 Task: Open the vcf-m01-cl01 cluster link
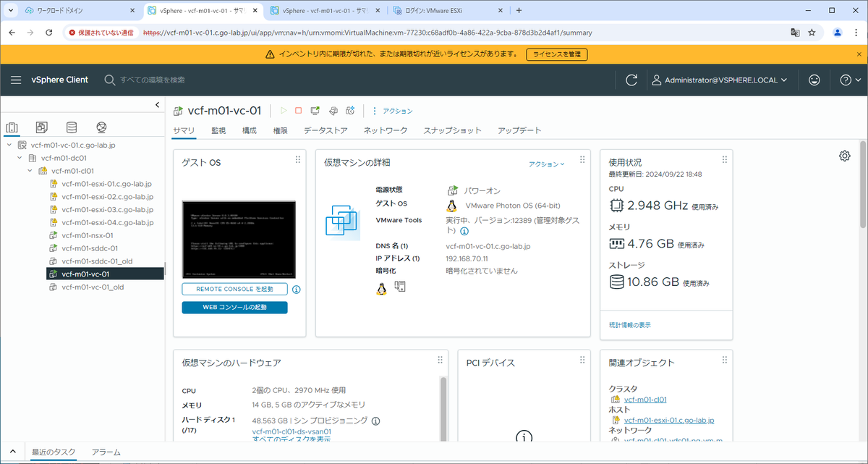click(x=645, y=399)
